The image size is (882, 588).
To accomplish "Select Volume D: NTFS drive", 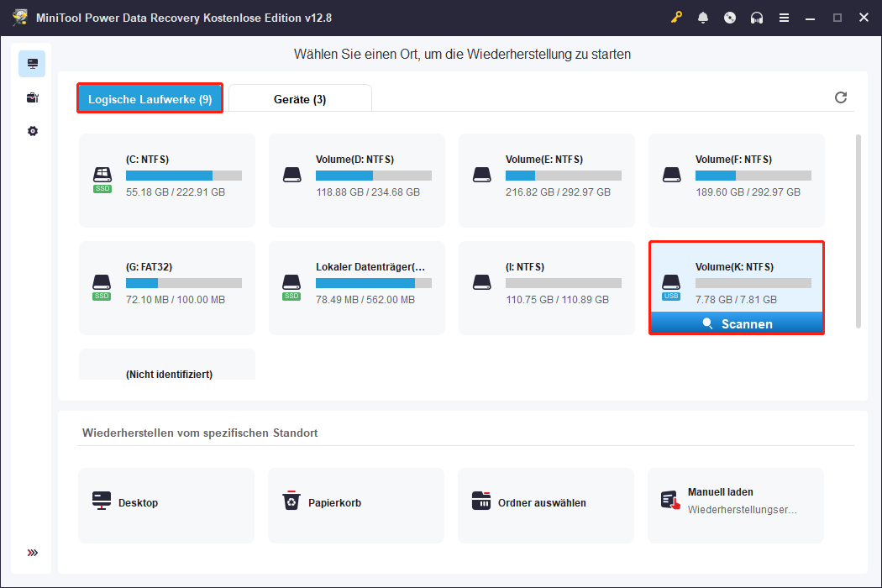I will click(357, 180).
